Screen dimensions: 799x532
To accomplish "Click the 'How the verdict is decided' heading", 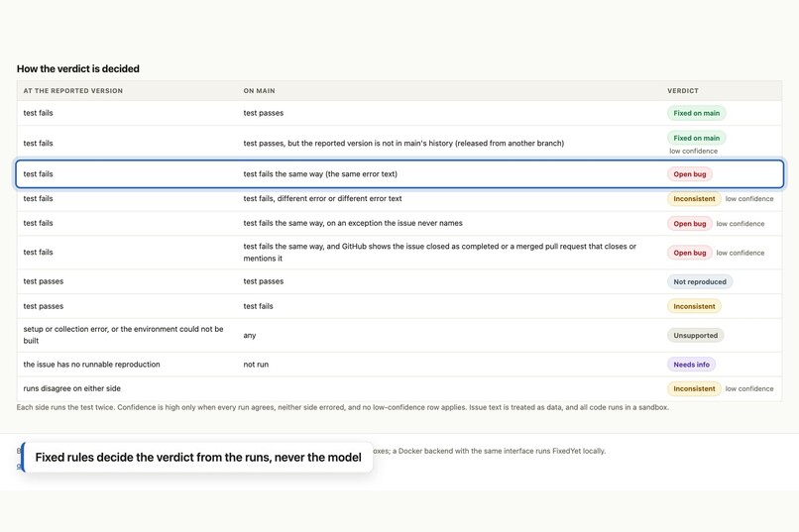I will click(78, 68).
